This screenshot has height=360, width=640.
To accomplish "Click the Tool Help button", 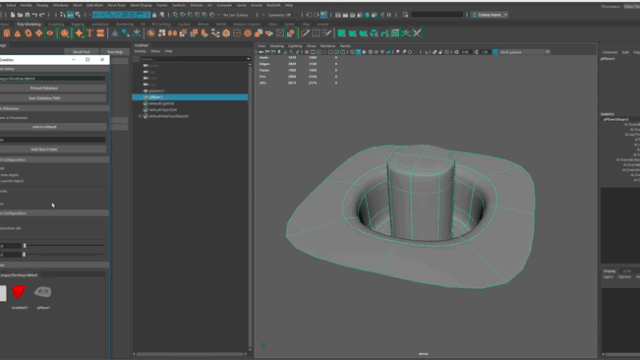I will click(115, 52).
